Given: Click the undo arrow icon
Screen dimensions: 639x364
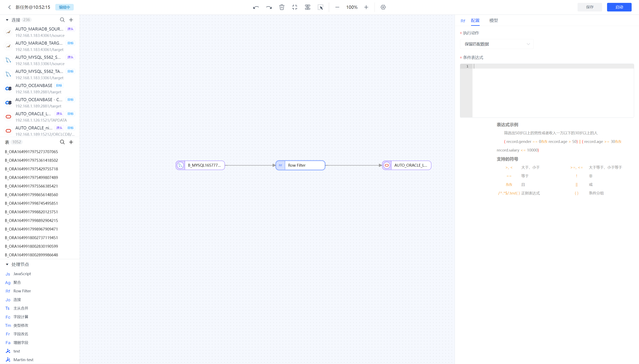Looking at the screenshot, I should tap(256, 7).
